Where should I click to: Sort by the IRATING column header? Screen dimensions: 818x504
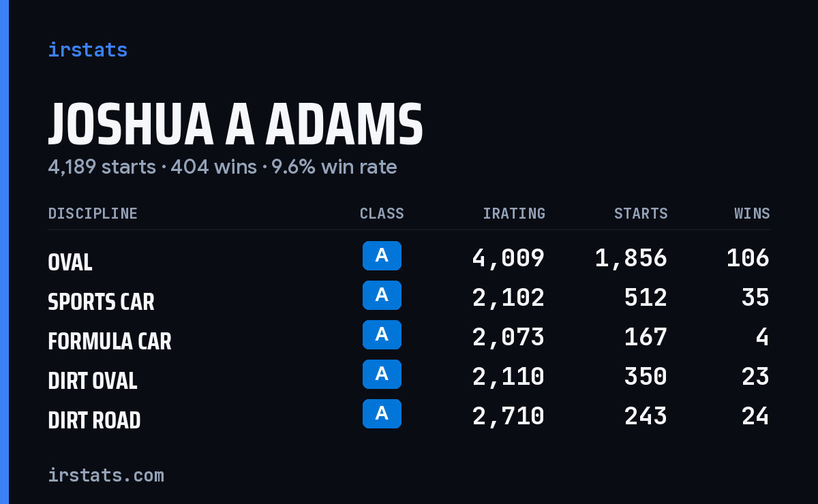[514, 213]
